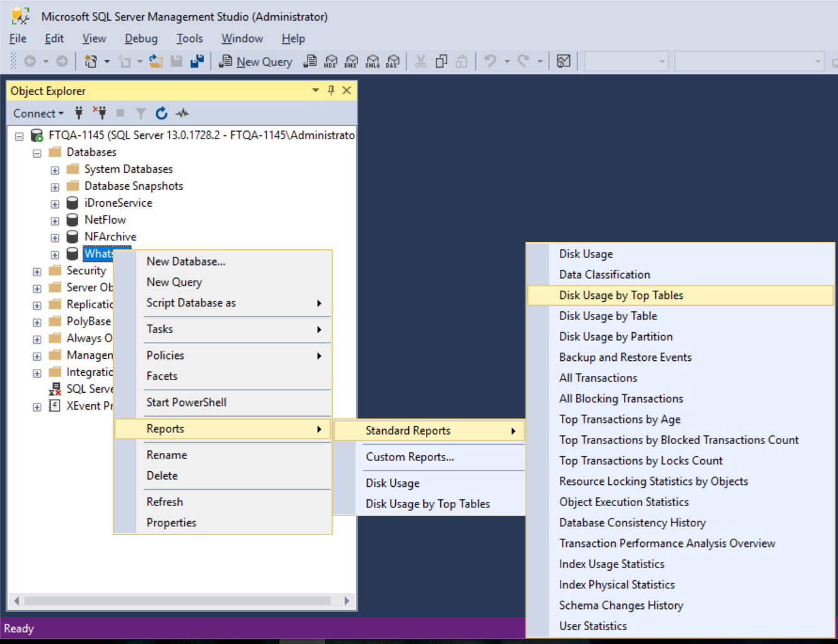Viewport: 838px width, 644px height.
Task: Expand the NetFlow database node
Action: pyautogui.click(x=54, y=220)
